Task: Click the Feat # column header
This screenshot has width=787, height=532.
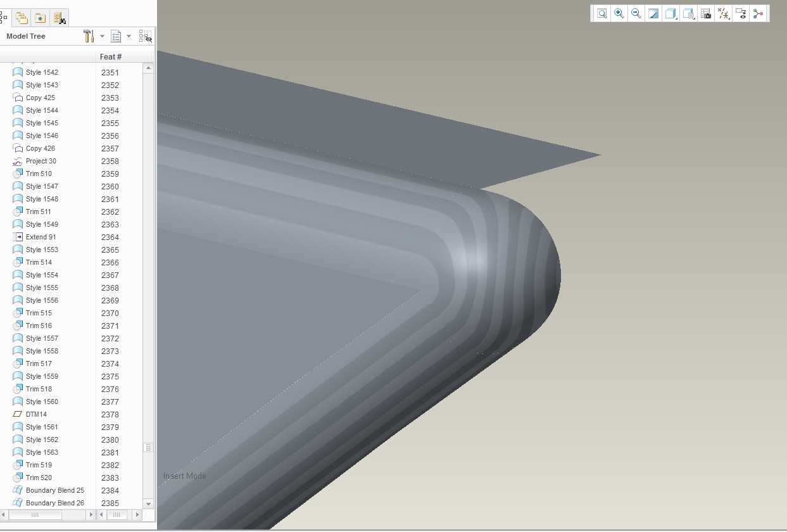Action: point(111,56)
